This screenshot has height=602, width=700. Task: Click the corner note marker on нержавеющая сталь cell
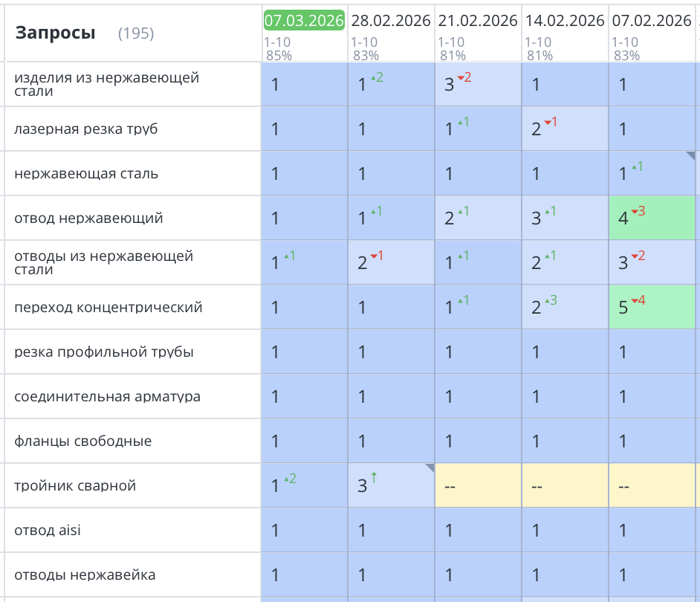[691, 155]
